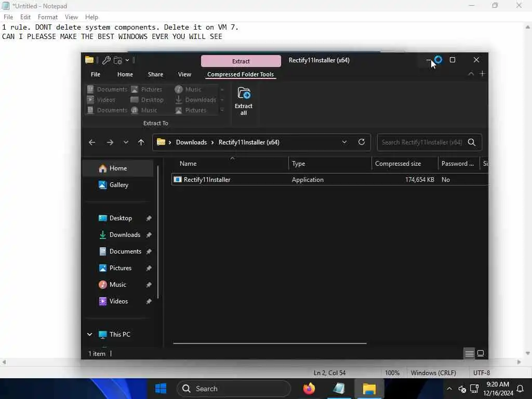The height and width of the screenshot is (399, 532).
Task: Click Downloads in the address breadcrumb
Action: coord(191,142)
